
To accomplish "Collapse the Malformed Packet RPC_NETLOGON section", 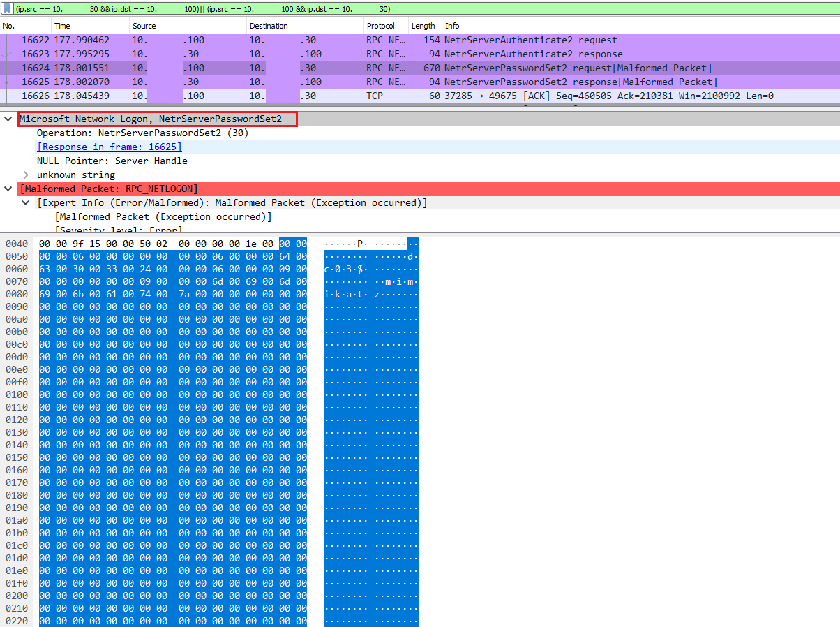I will 8,189.
